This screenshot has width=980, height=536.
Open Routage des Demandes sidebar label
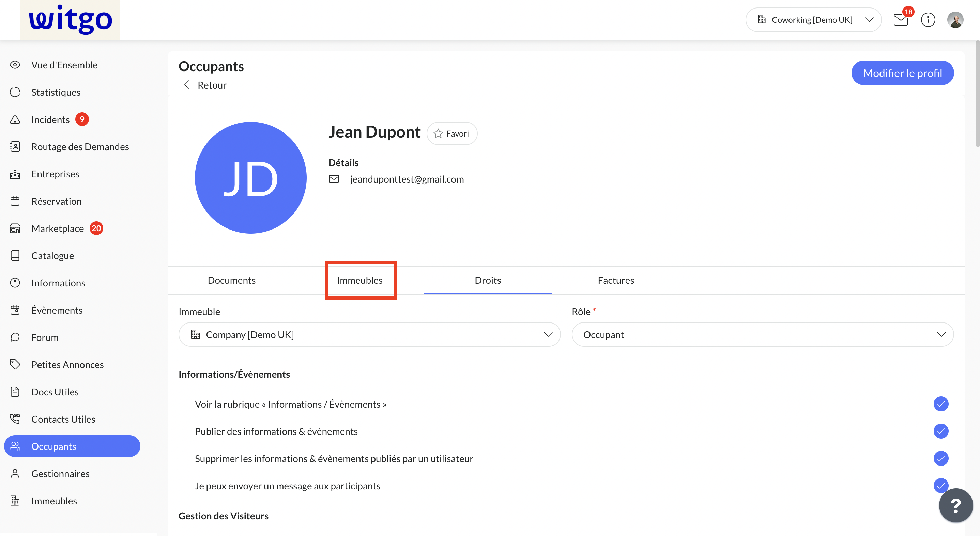80,147
